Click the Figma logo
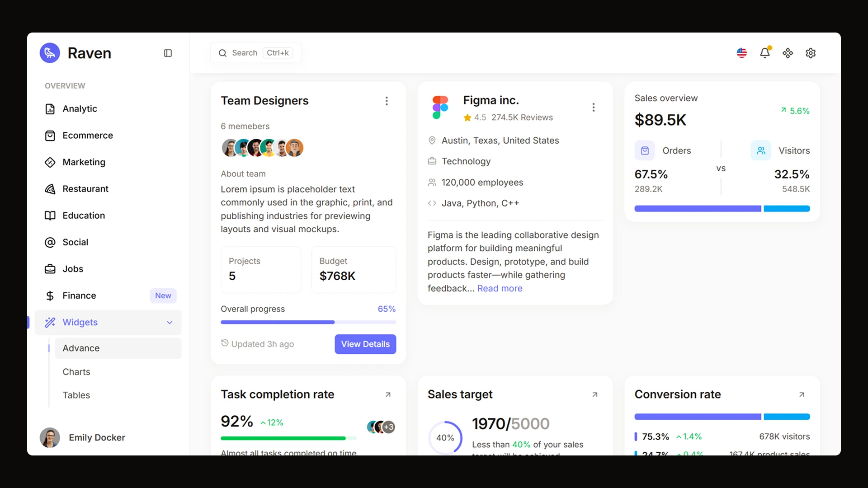Image resolution: width=868 pixels, height=488 pixels. 440,108
